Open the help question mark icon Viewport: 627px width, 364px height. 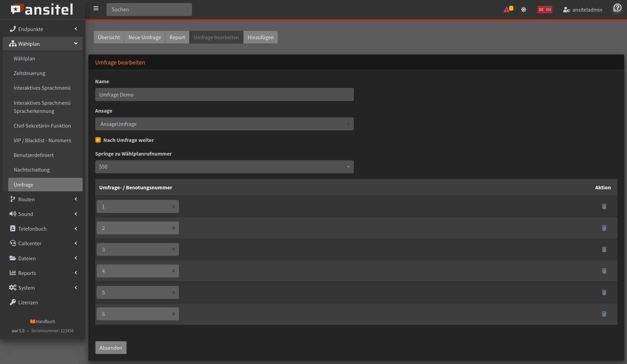617,8
